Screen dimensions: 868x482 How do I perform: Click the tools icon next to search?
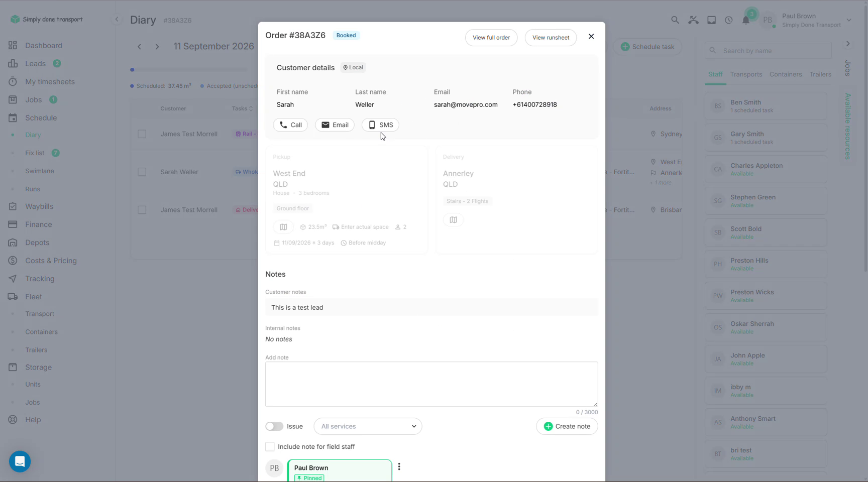693,20
